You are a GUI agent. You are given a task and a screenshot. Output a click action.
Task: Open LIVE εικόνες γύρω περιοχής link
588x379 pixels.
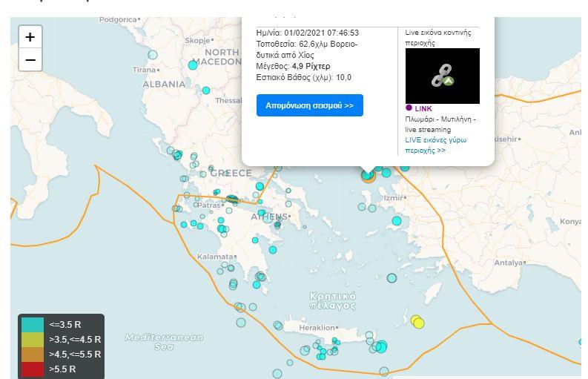pyautogui.click(x=435, y=145)
